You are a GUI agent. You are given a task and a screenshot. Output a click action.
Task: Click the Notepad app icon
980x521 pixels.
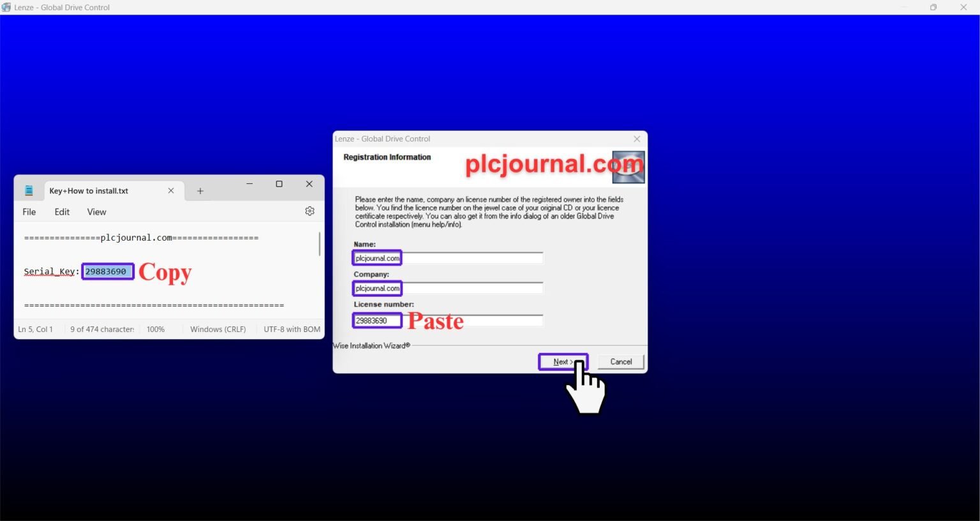click(x=29, y=191)
